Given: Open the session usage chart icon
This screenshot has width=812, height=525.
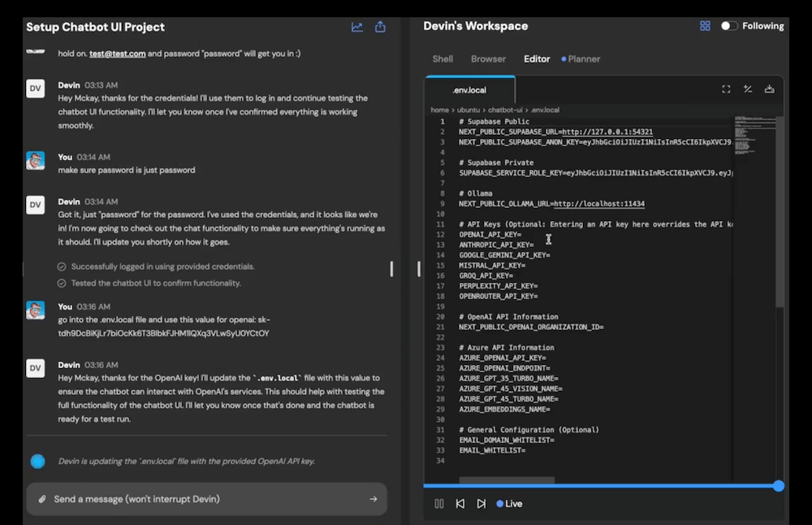Looking at the screenshot, I should pos(357,27).
